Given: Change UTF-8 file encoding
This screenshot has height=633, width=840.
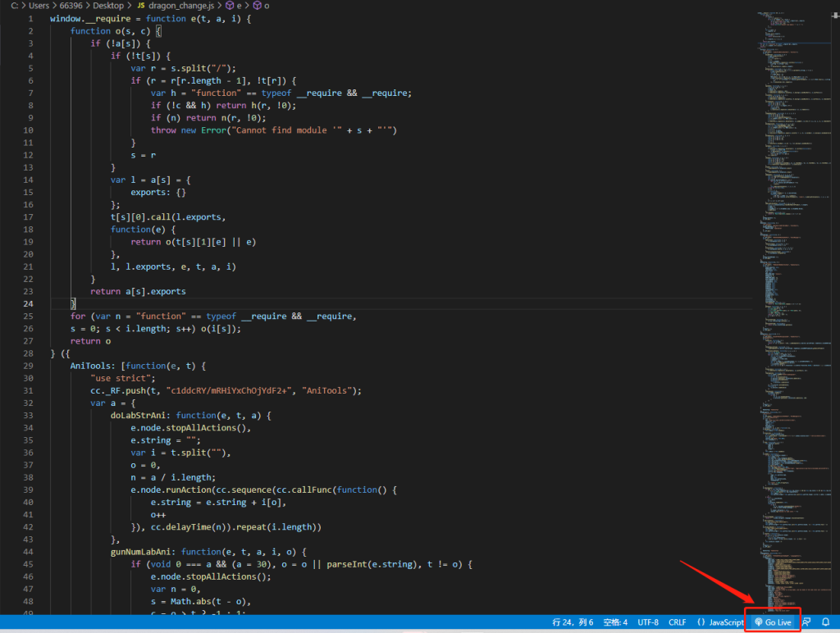Looking at the screenshot, I should click(x=648, y=622).
